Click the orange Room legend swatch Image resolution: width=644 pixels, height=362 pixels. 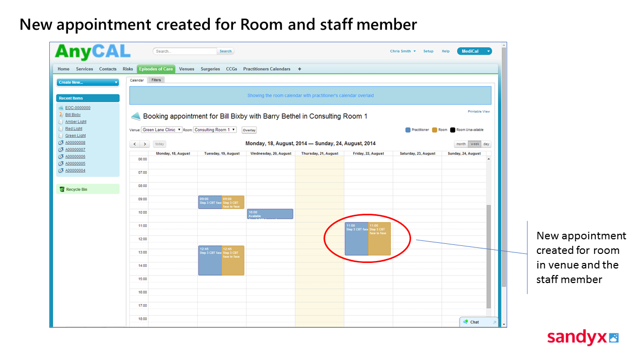coord(435,130)
